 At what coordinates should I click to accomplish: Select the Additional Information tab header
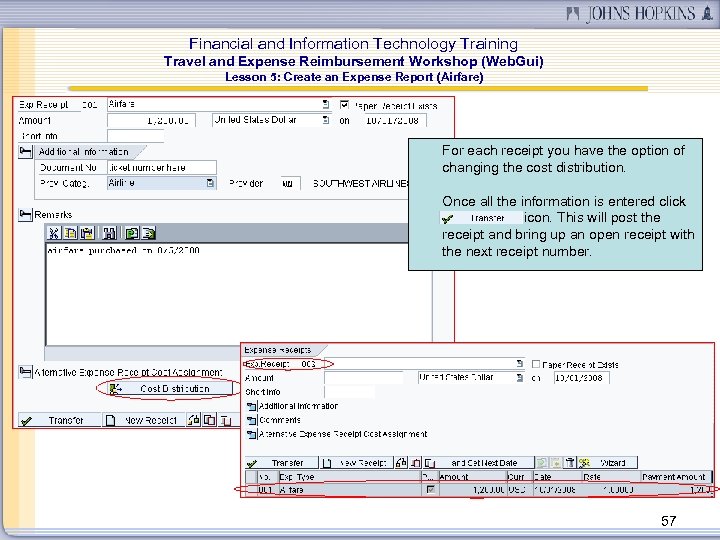pyautogui.click(x=89, y=152)
